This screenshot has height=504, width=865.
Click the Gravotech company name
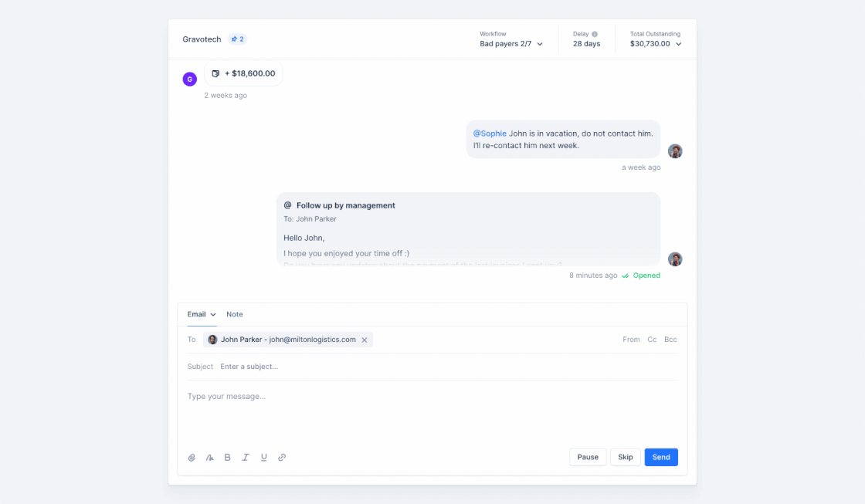(x=202, y=39)
